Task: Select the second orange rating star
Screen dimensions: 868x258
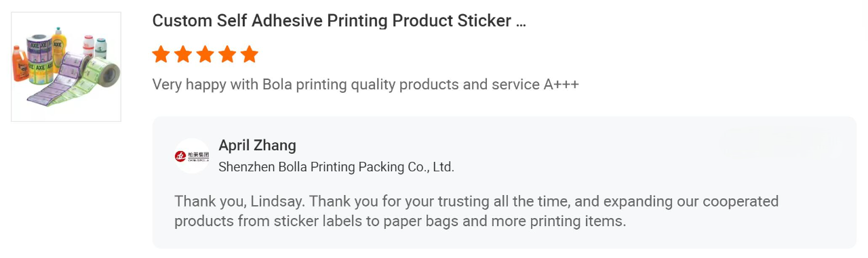Action: [183, 54]
